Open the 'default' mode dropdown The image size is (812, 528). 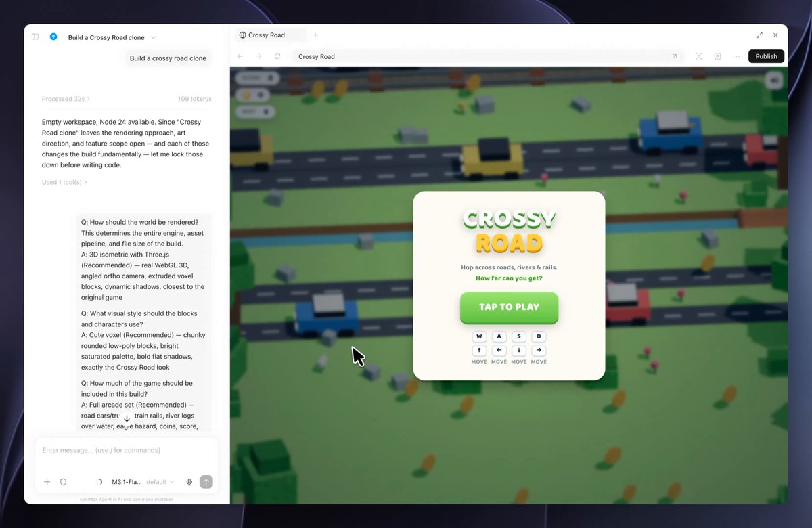coord(160,482)
